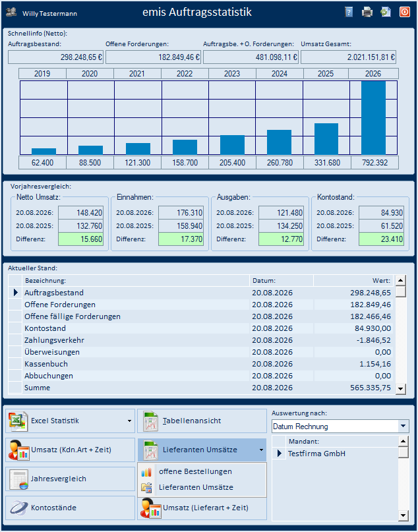Select the 2026 year header
The height and width of the screenshot is (532, 418).
point(374,74)
